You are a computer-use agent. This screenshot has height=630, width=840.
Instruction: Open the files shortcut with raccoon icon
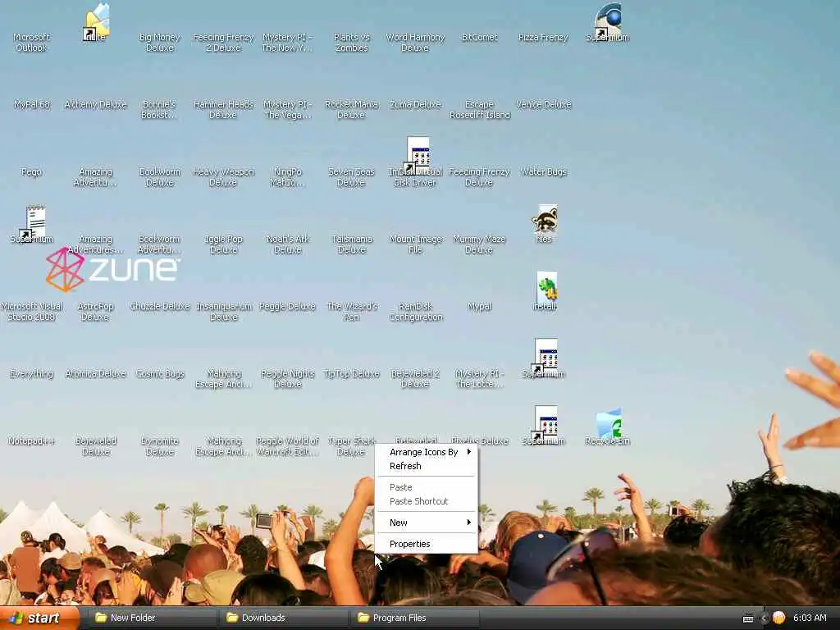point(544,224)
